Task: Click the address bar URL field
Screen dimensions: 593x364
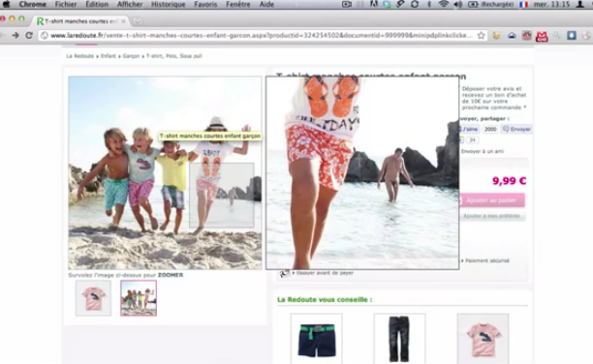Action: point(261,35)
